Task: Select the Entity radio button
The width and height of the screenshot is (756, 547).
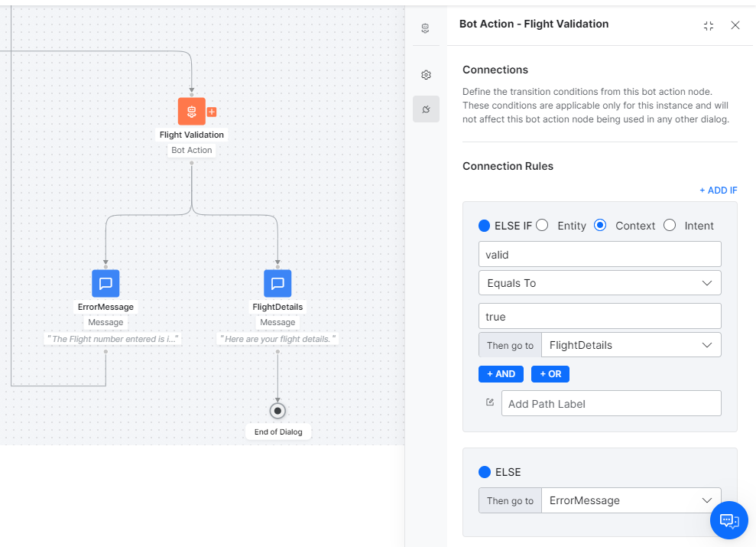Action: point(541,225)
